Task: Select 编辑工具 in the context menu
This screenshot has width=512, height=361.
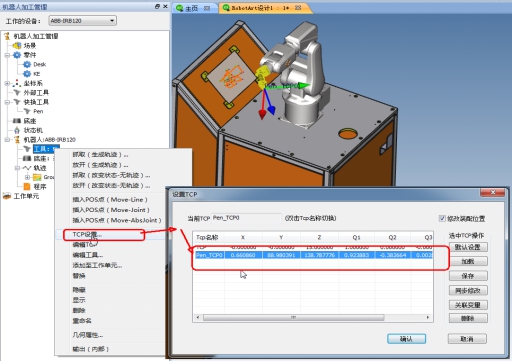Action: [88, 255]
